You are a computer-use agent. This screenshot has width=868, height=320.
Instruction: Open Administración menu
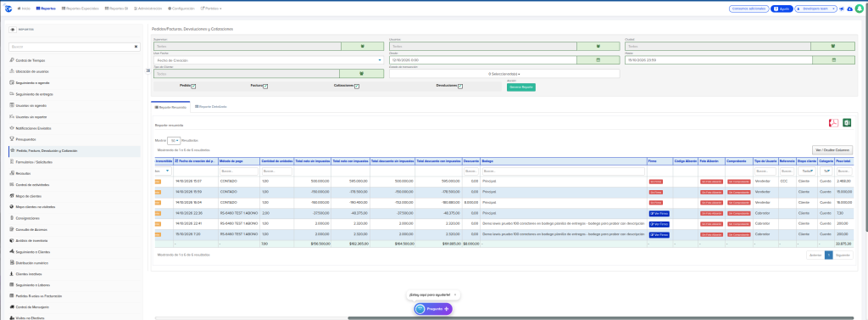tap(147, 8)
